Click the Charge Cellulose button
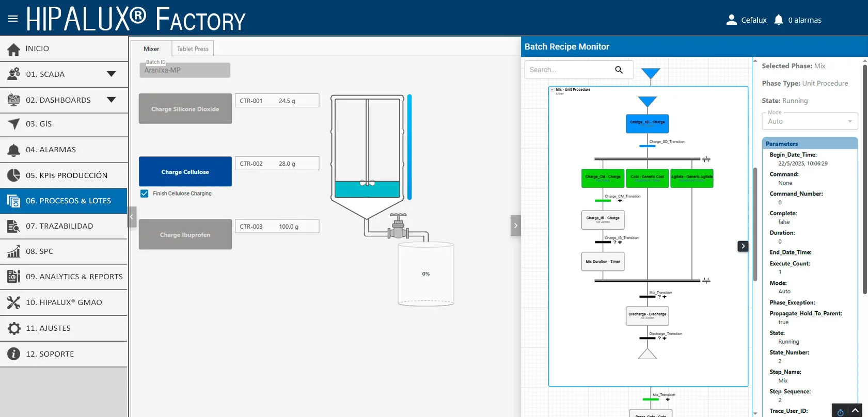Viewport: 868px width, 417px height. click(185, 172)
